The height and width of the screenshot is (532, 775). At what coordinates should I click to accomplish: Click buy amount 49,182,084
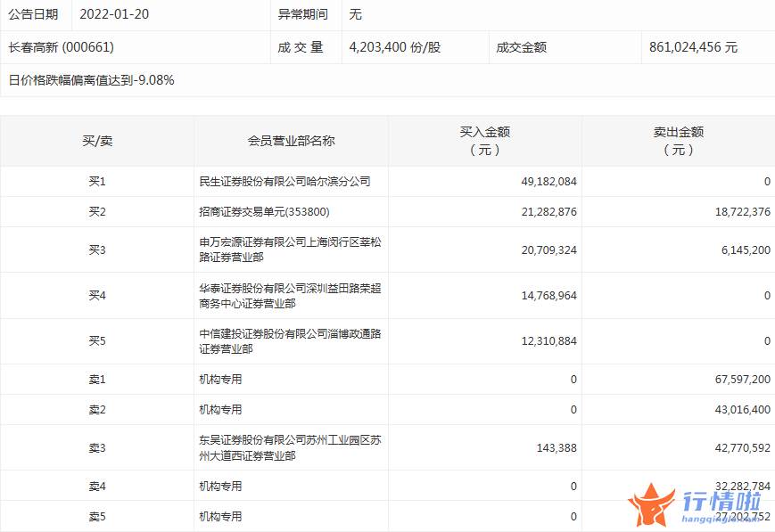click(x=549, y=182)
